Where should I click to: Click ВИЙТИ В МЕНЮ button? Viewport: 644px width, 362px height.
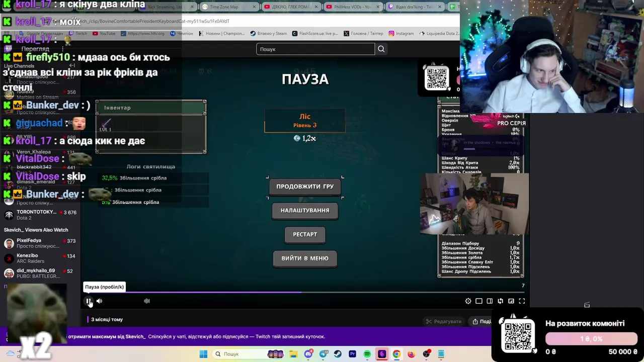click(305, 258)
